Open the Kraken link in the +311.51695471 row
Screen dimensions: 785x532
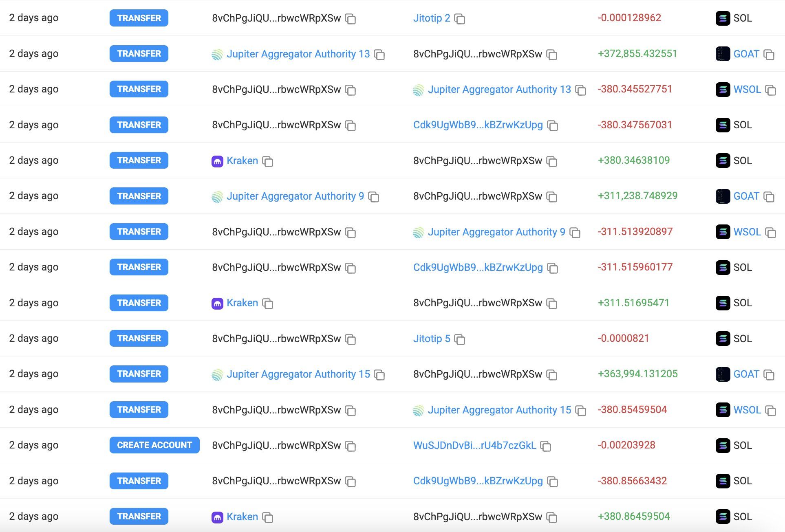coord(242,303)
